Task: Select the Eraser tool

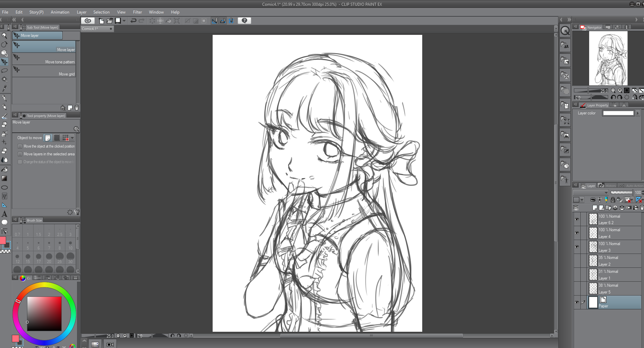Action: tap(4, 125)
